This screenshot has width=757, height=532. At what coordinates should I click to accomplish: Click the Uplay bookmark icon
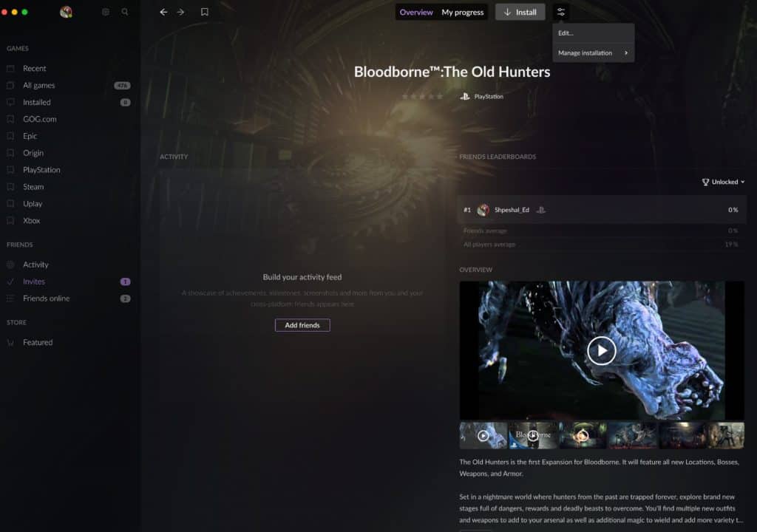coord(10,204)
